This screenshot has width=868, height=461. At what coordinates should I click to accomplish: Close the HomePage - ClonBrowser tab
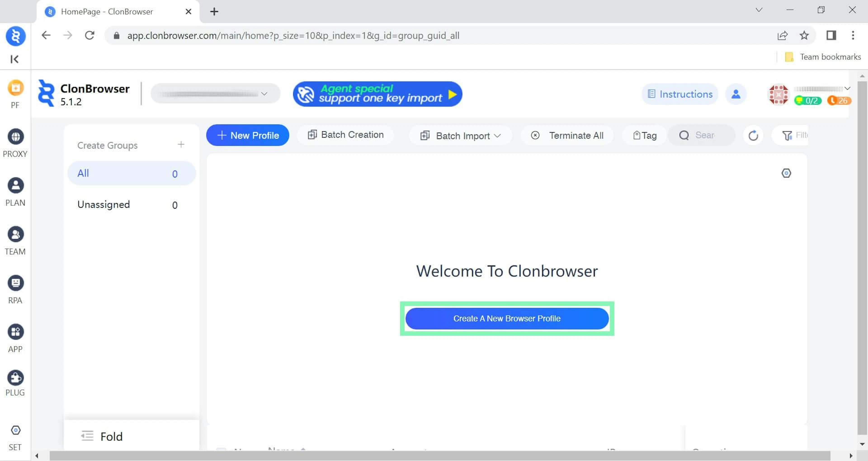click(188, 12)
